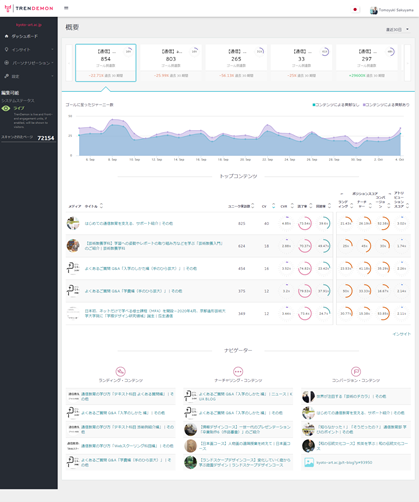
Task: Click the hamburger menu icon beside TrenDemon logo
Action: tap(66, 8)
